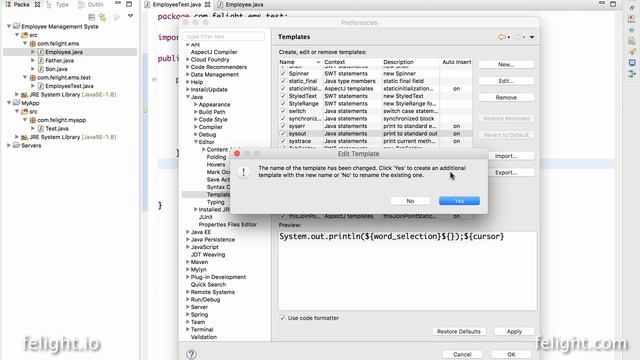Focus the type filter text field

(224, 36)
